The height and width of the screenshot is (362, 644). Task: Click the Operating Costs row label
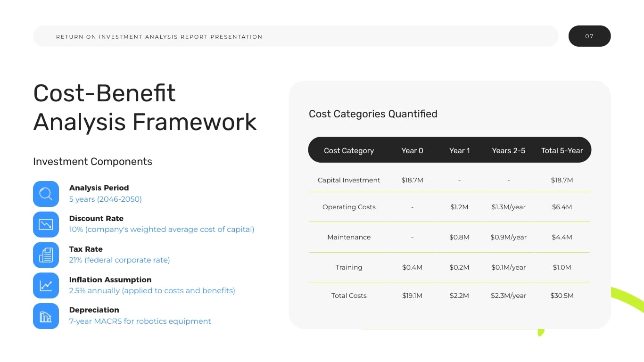point(349,207)
